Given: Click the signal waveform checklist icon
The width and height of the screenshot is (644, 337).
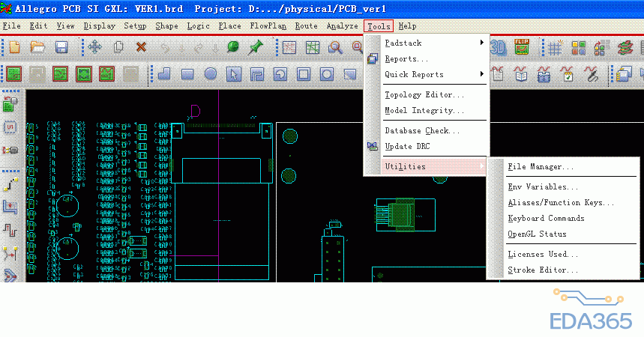Looking at the screenshot, I should 568,74.
